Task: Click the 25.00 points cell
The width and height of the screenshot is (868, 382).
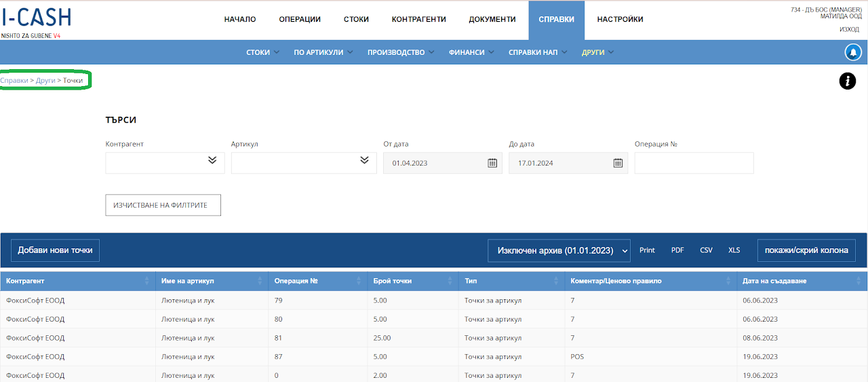Action: [414, 338]
